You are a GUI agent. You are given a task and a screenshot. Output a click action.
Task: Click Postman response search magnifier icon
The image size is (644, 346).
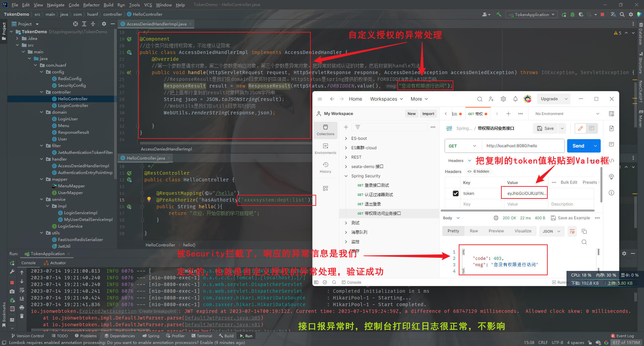584,242
